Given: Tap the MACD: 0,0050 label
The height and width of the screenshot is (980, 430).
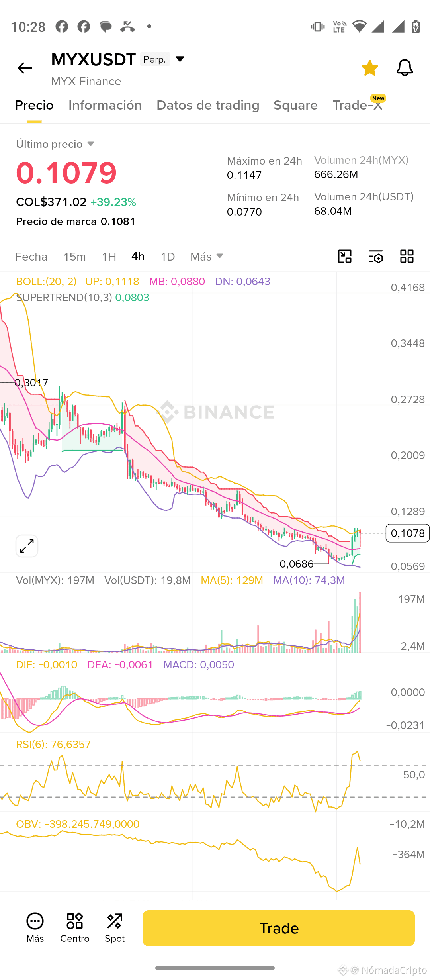Looking at the screenshot, I should pos(199,665).
